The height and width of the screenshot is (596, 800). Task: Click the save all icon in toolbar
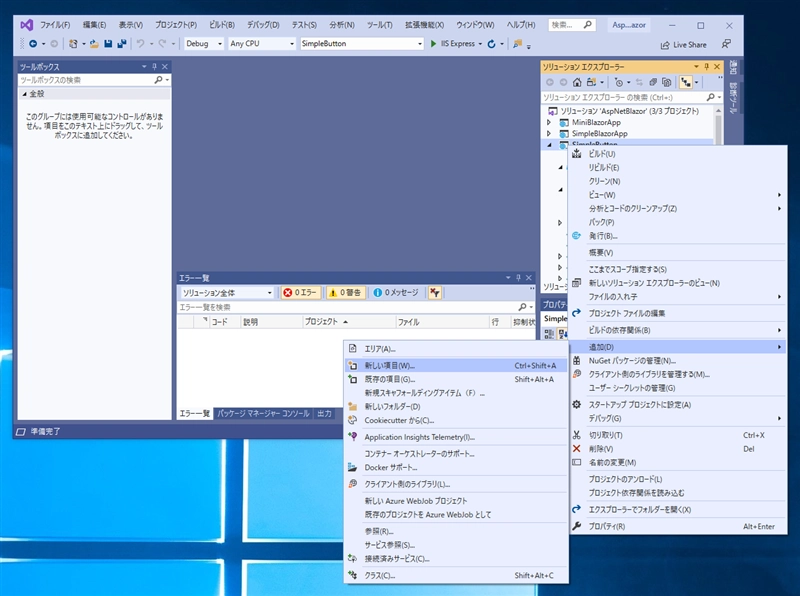coord(121,44)
